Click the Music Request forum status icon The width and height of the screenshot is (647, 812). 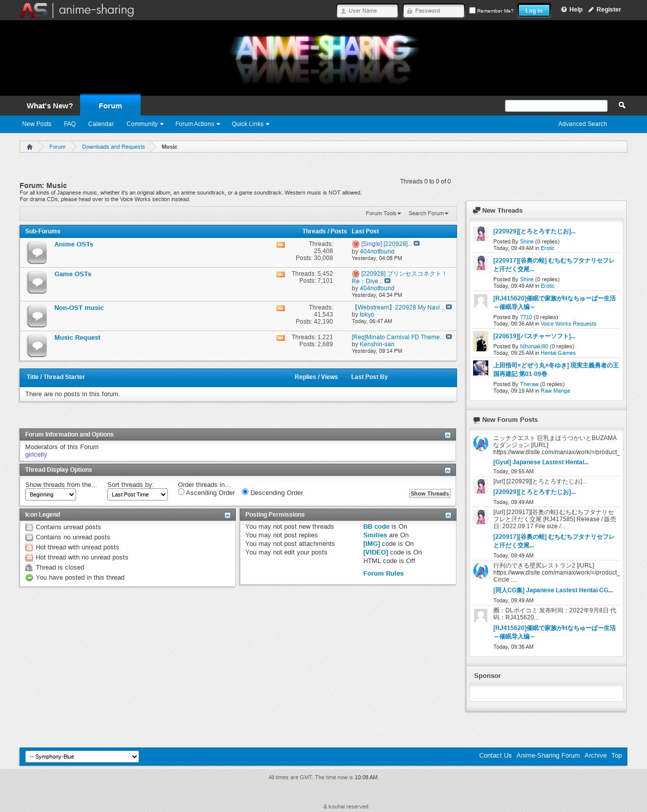point(37,346)
